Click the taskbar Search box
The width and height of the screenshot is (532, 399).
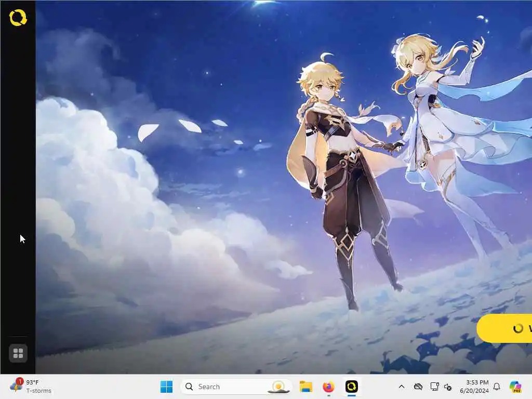point(236,387)
